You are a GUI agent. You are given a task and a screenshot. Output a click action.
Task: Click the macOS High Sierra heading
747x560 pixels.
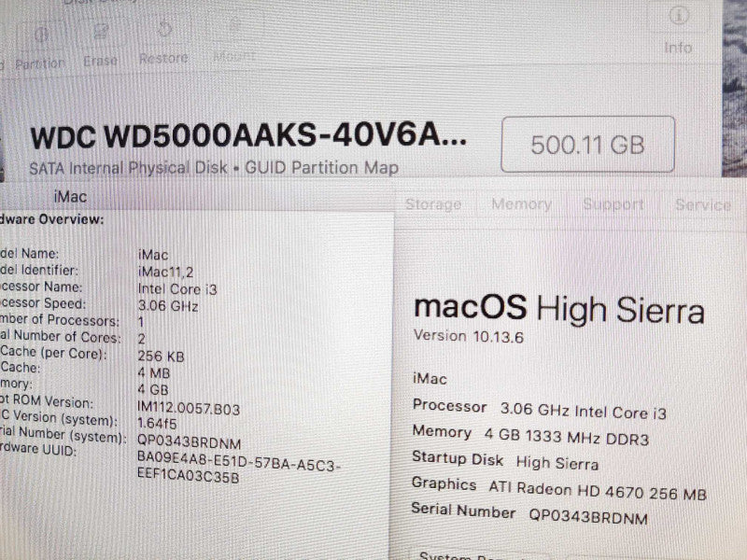click(558, 310)
